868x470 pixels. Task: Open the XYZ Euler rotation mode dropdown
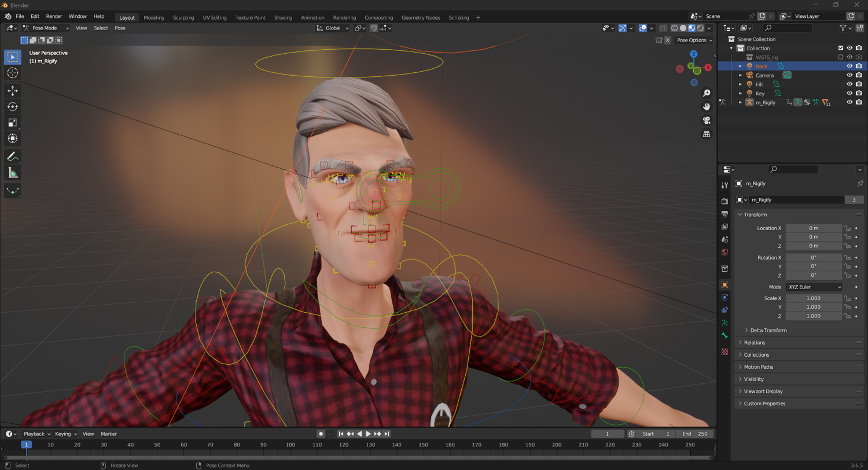[x=814, y=287]
